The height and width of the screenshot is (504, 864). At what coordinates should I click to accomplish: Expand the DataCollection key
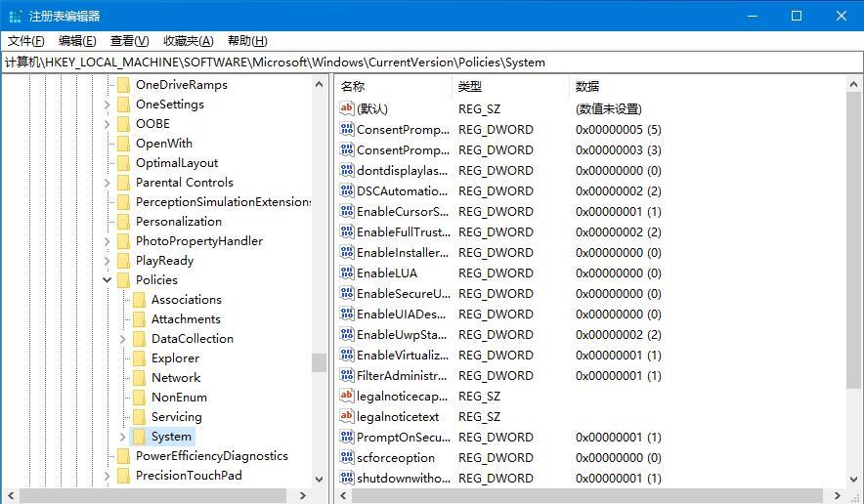point(123,339)
